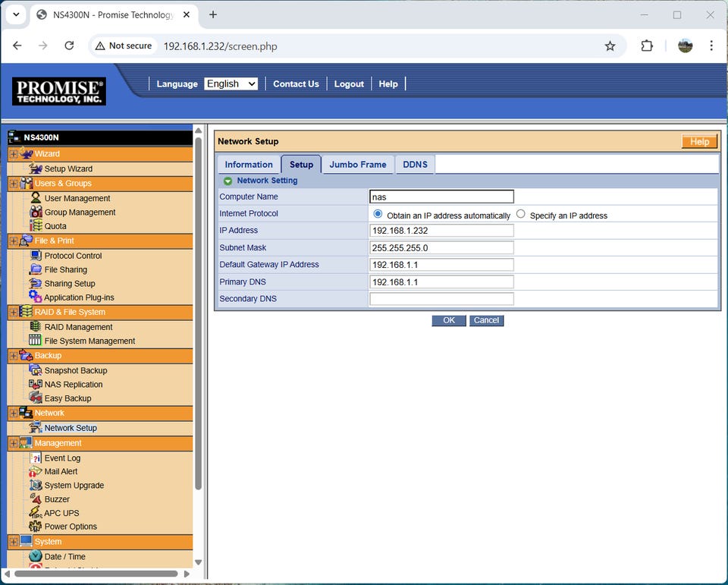Collapse the Users & Groups tree section
This screenshot has width=728, height=585.
tap(13, 184)
